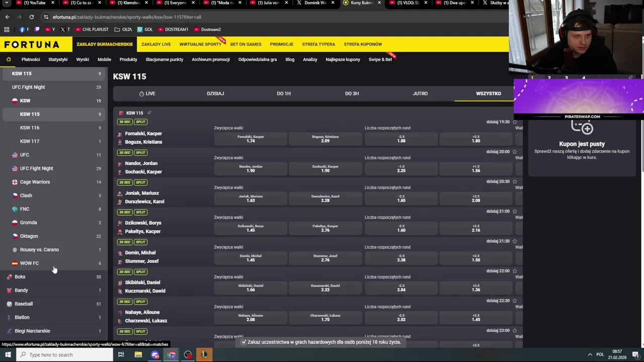
Task: Expand Cage Warriors category
Action: click(x=53, y=182)
